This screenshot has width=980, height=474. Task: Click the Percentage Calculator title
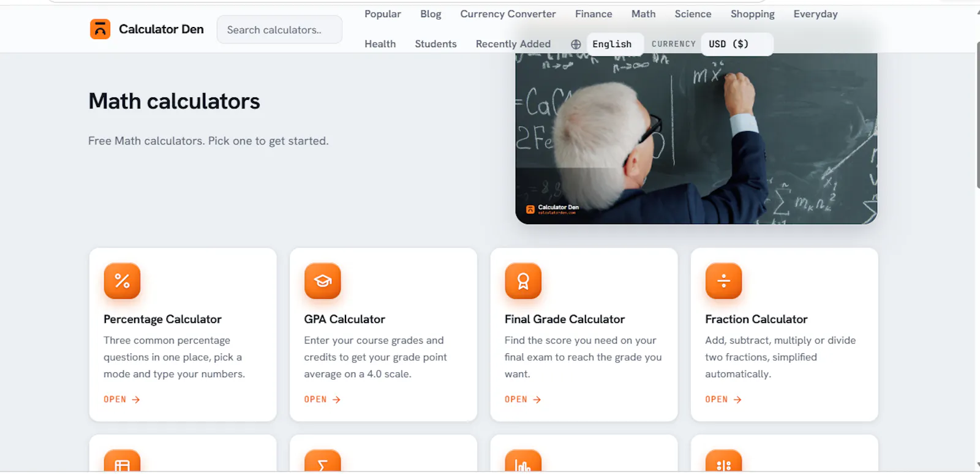pos(162,319)
